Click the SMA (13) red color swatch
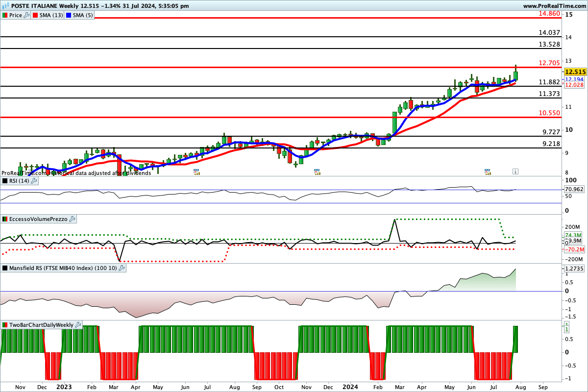Viewport: 588px width, 392px height. coord(36,15)
